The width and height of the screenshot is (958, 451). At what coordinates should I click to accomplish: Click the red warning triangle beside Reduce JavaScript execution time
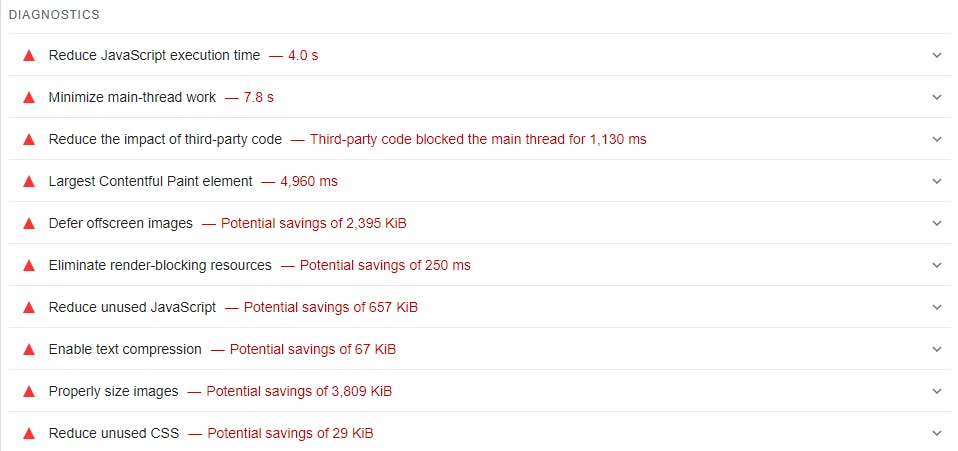pos(29,56)
